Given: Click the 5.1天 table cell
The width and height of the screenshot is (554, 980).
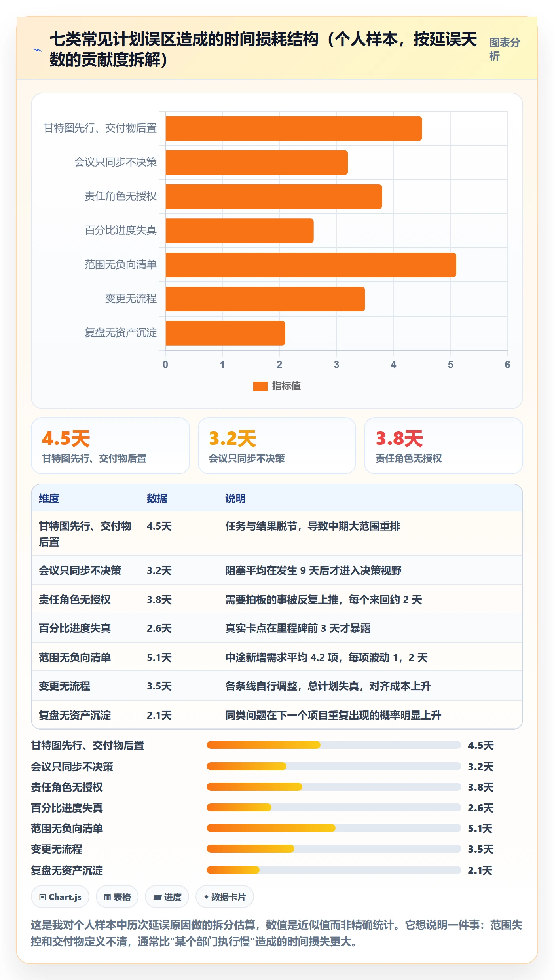Looking at the screenshot, I should tap(159, 657).
